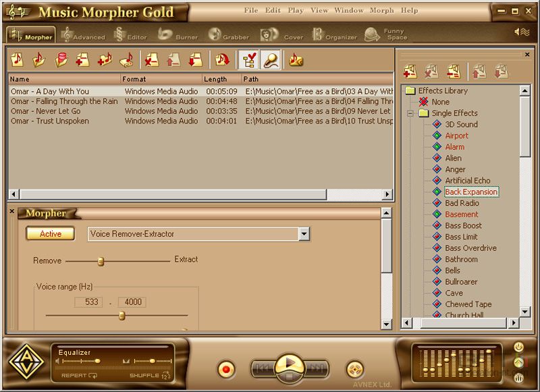Open the Funny Space tab
Viewport: 540px width, 392px height.
[385, 35]
